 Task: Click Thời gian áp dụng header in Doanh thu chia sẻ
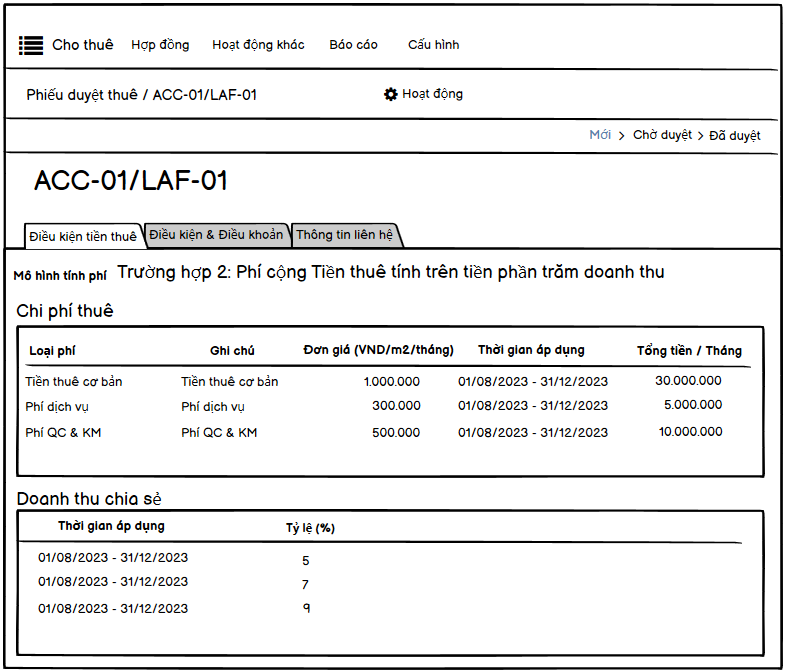[111, 526]
